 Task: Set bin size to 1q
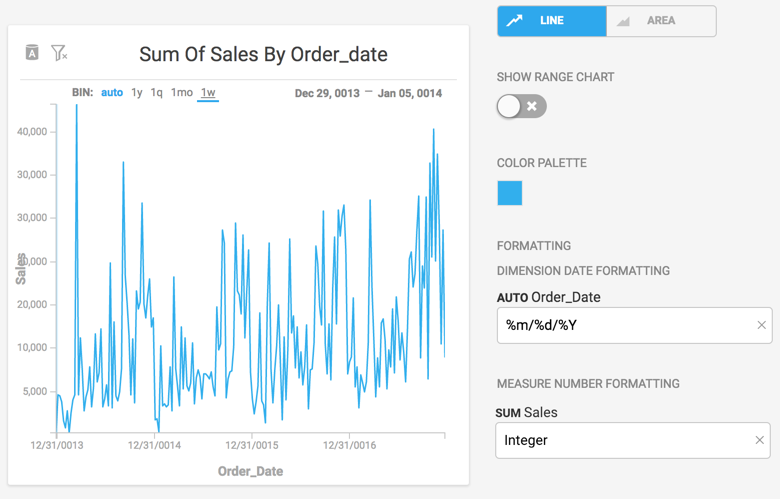point(157,93)
